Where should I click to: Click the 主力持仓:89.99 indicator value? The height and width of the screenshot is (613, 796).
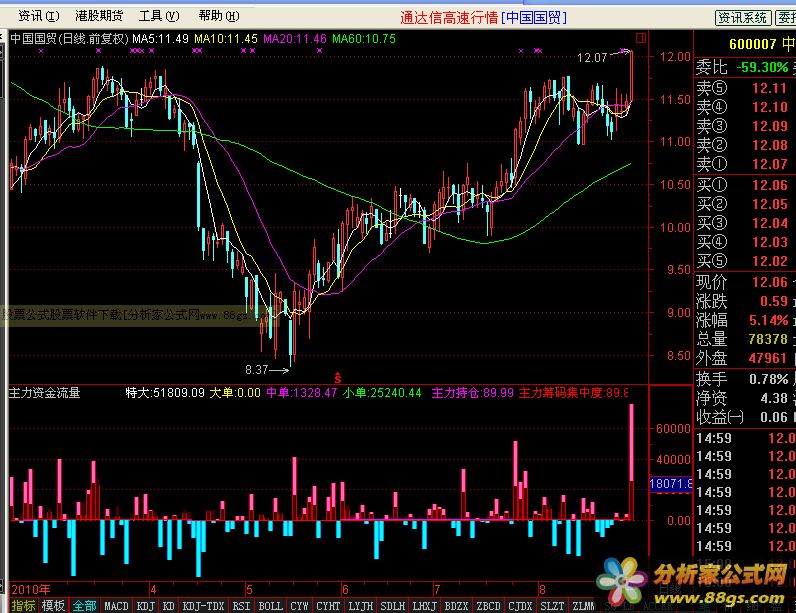point(473,393)
